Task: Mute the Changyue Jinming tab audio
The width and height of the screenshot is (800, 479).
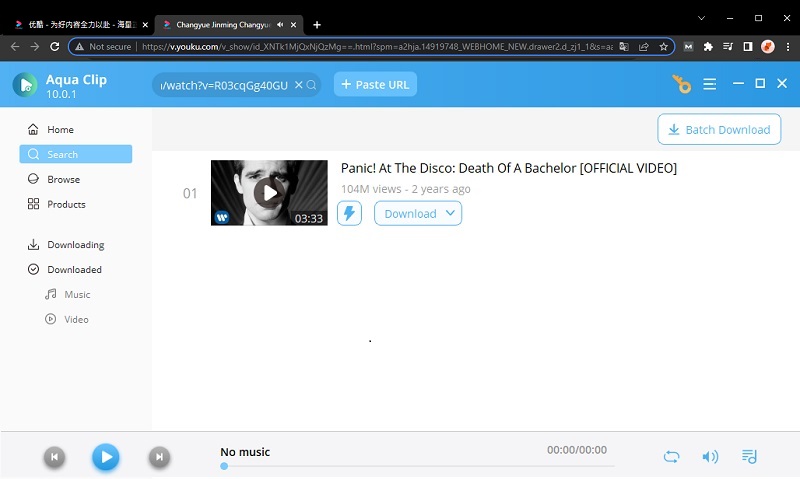Action: [280, 24]
